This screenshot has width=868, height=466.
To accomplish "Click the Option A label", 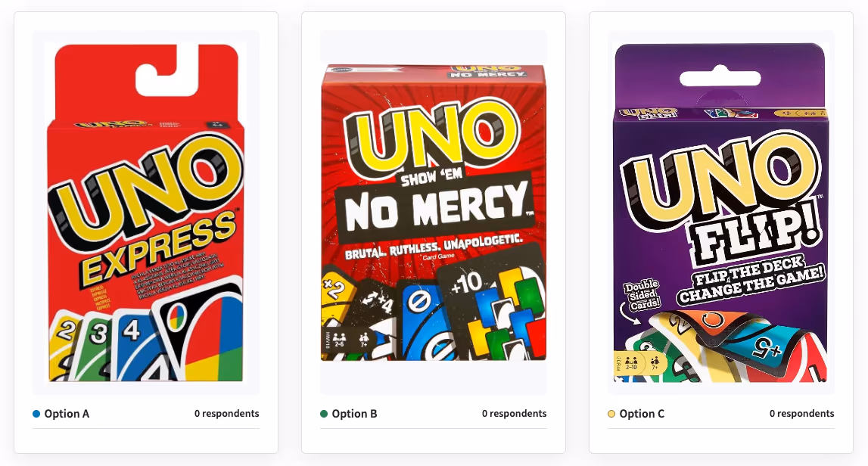I will (x=67, y=413).
